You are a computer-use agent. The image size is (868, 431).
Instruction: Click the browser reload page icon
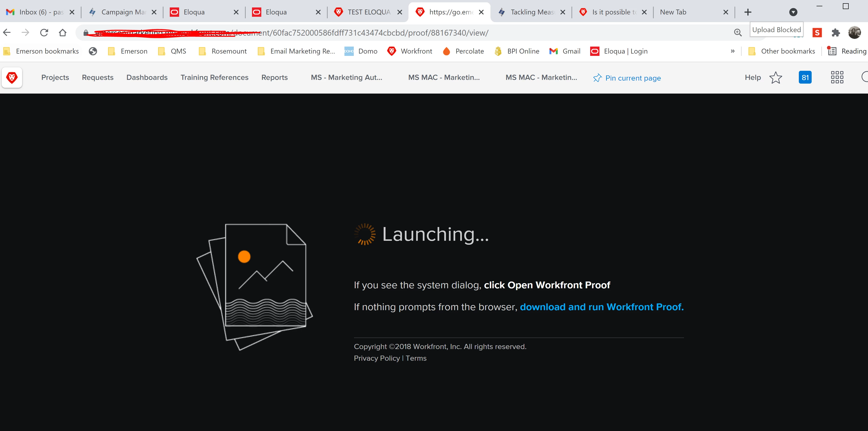44,33
